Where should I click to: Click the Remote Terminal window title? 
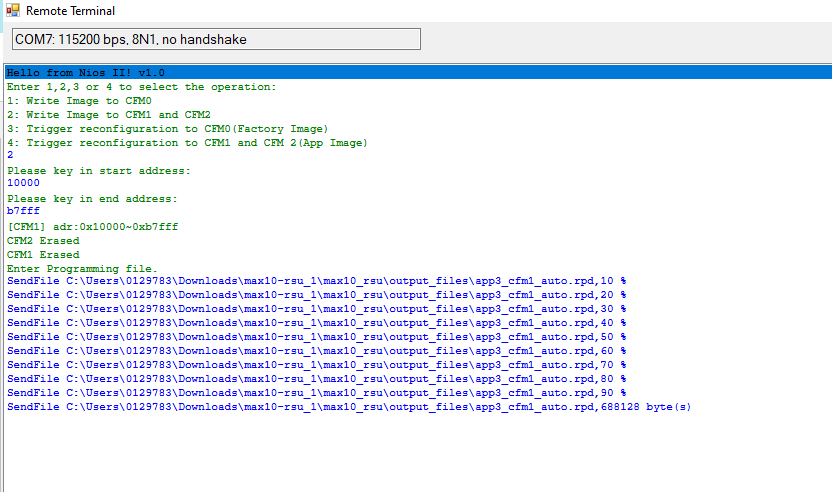[x=70, y=11]
